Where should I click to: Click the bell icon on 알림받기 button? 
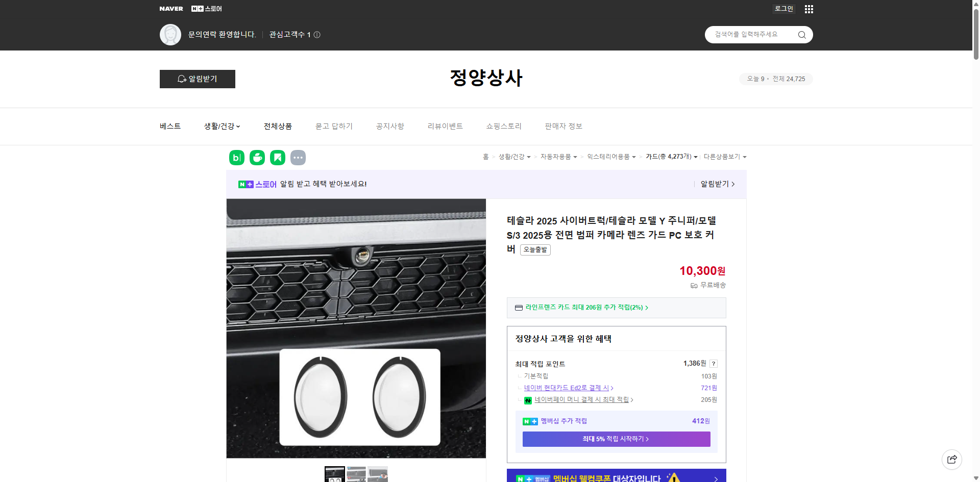coord(182,79)
